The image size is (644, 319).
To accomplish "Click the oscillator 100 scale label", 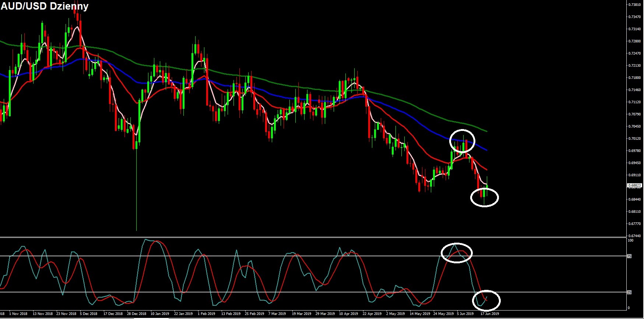I will coord(630,240).
